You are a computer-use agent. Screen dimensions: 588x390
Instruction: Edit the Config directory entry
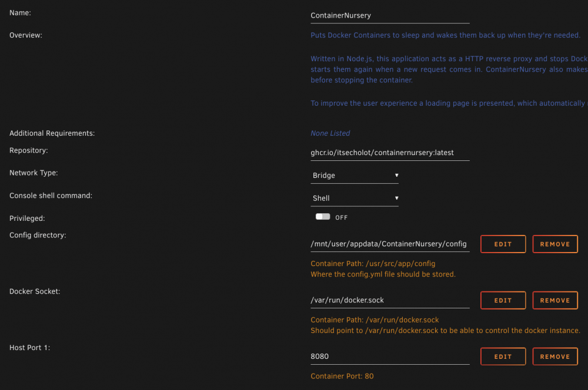pos(503,244)
